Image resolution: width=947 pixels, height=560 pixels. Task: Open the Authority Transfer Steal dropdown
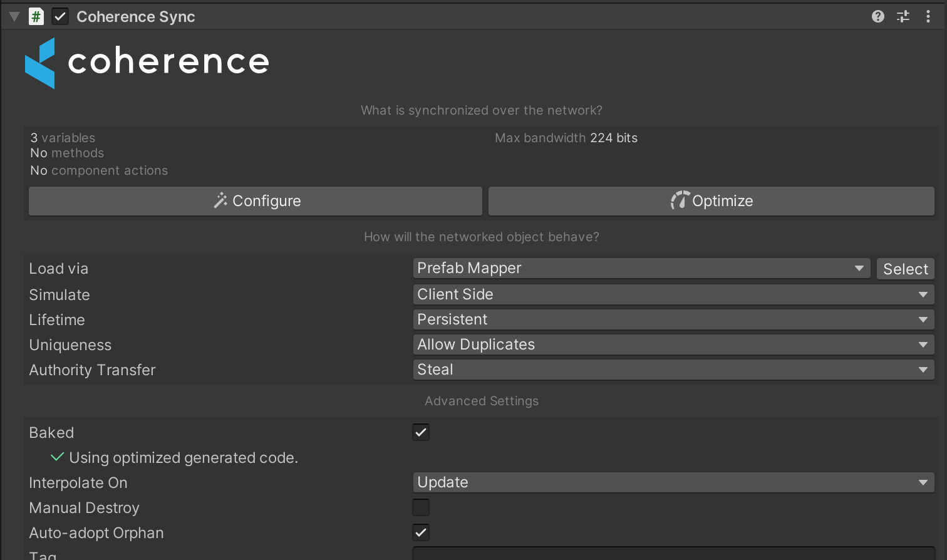click(x=673, y=370)
